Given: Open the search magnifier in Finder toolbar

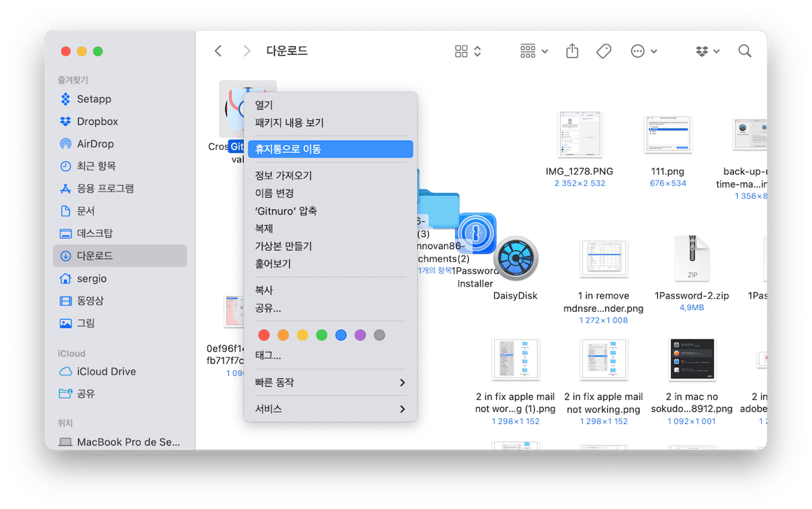Looking at the screenshot, I should click(x=745, y=51).
